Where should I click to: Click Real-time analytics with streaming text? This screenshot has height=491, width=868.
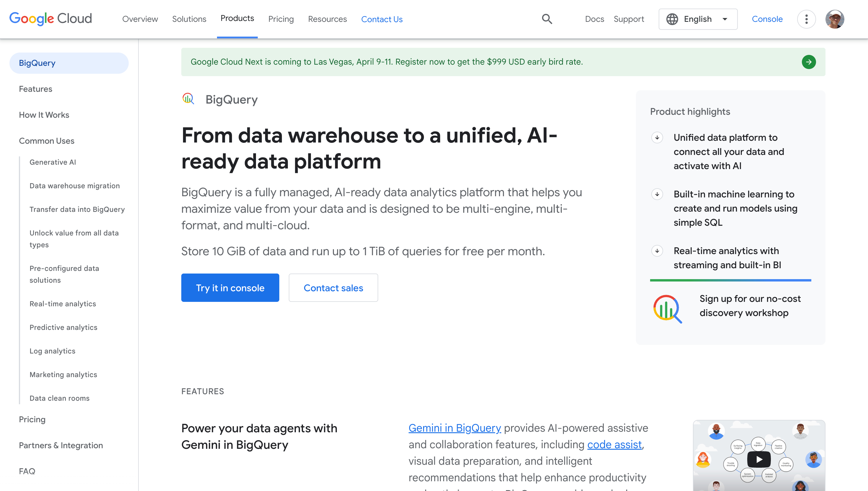click(x=727, y=258)
